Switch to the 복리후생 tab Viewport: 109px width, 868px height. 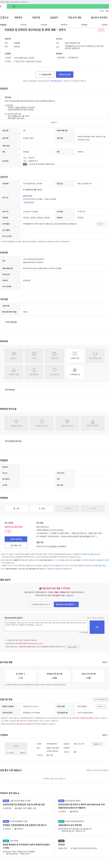[64, 25]
